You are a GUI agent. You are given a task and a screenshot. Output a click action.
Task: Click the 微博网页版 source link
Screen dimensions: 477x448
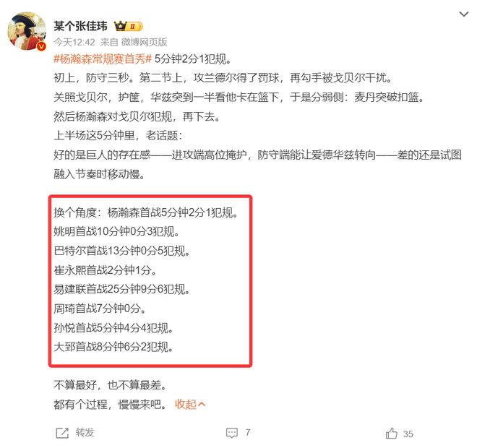(145, 42)
